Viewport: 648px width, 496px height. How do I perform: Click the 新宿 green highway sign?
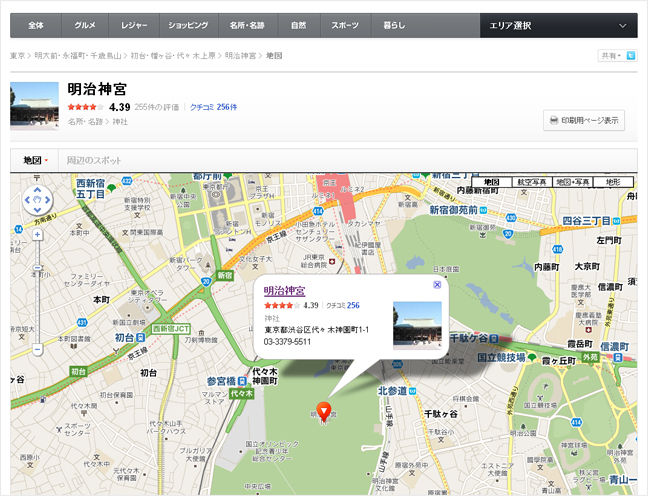[x=224, y=275]
